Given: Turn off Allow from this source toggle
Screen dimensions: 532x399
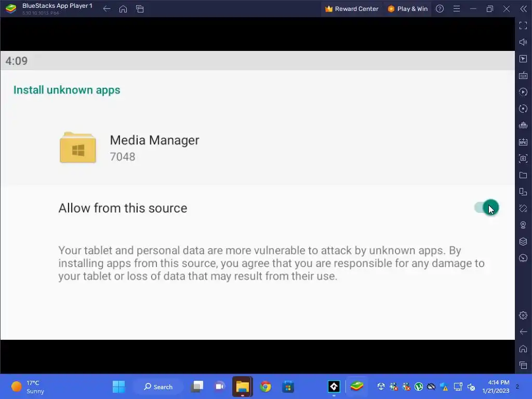Looking at the screenshot, I should (x=486, y=208).
